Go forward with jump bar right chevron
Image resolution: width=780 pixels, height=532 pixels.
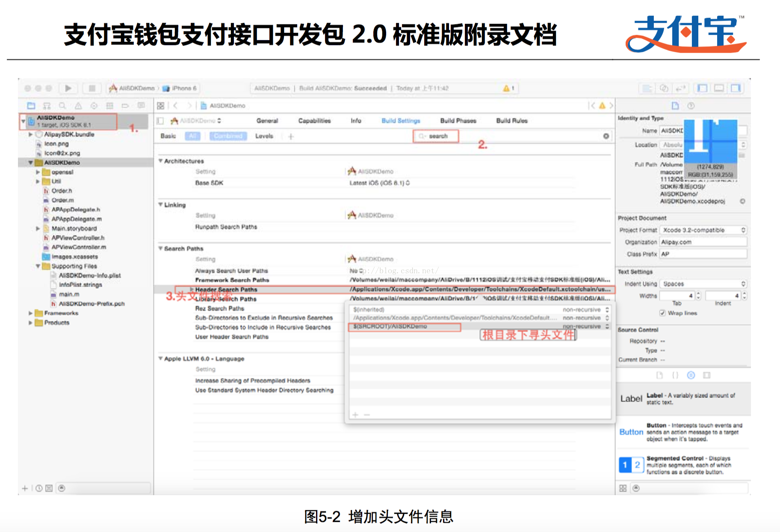click(x=189, y=106)
